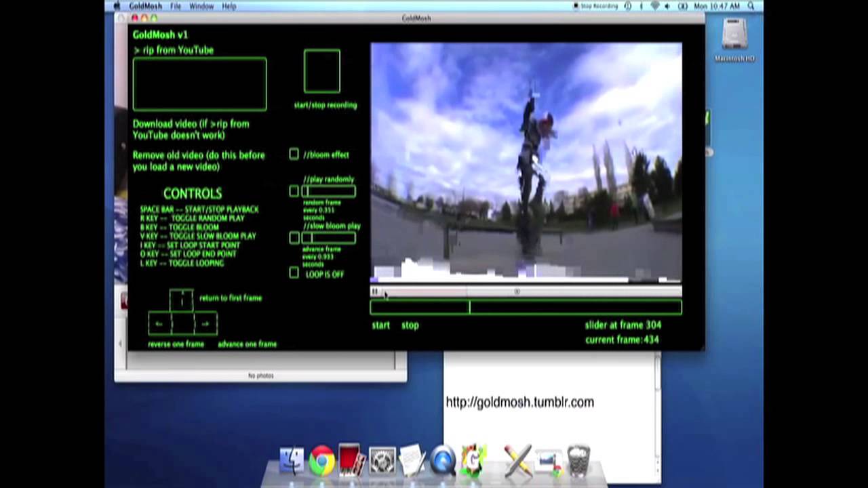
Task: Launch Google Chrome from the dock
Action: pos(322,461)
